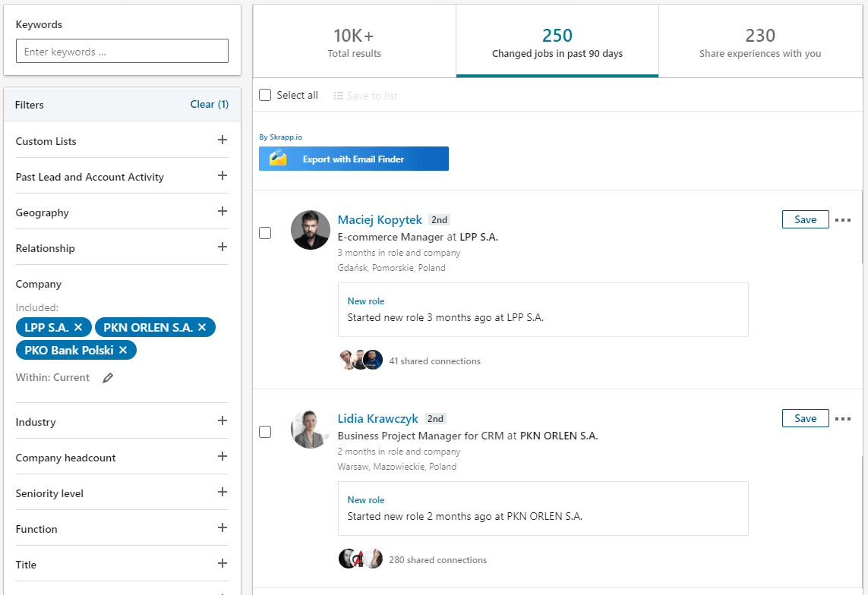Click the Skrapp envelope icon on export button
868x595 pixels.
point(278,159)
